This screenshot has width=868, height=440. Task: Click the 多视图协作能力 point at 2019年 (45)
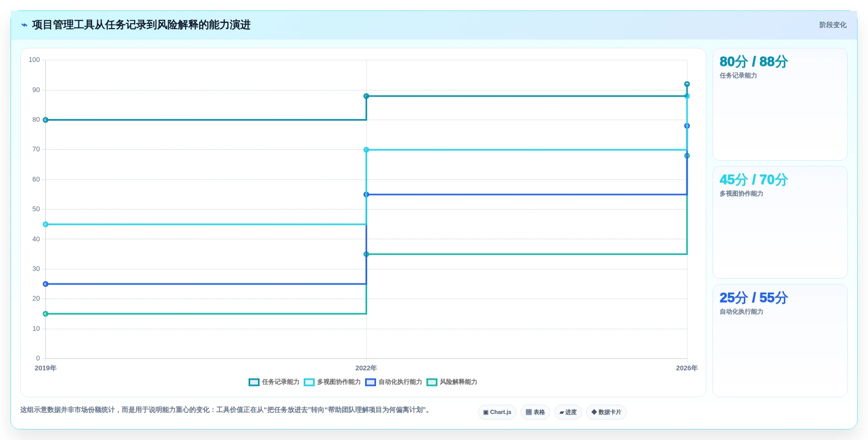[46, 224]
